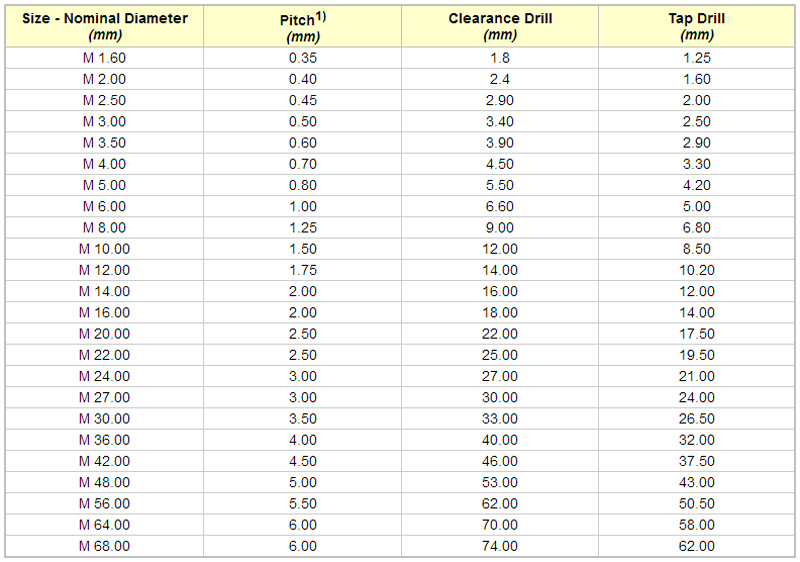Click the Pitch column header
The height and width of the screenshot is (562, 800).
[x=303, y=27]
